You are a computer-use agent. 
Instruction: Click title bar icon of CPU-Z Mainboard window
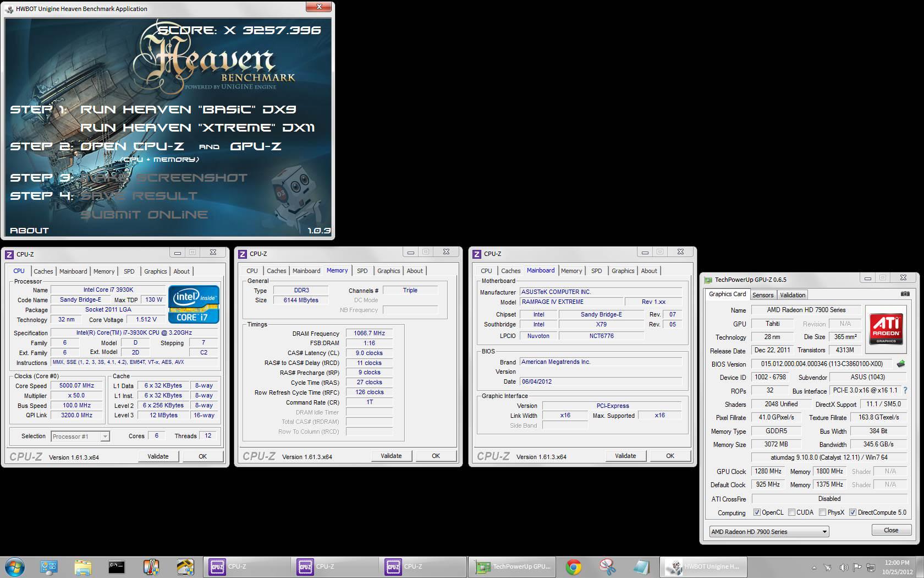tap(476, 254)
